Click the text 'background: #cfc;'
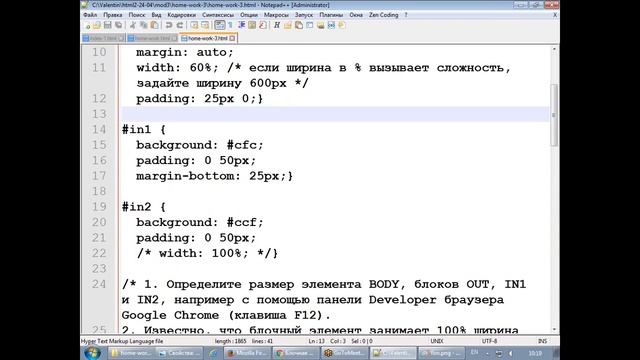 200,145
